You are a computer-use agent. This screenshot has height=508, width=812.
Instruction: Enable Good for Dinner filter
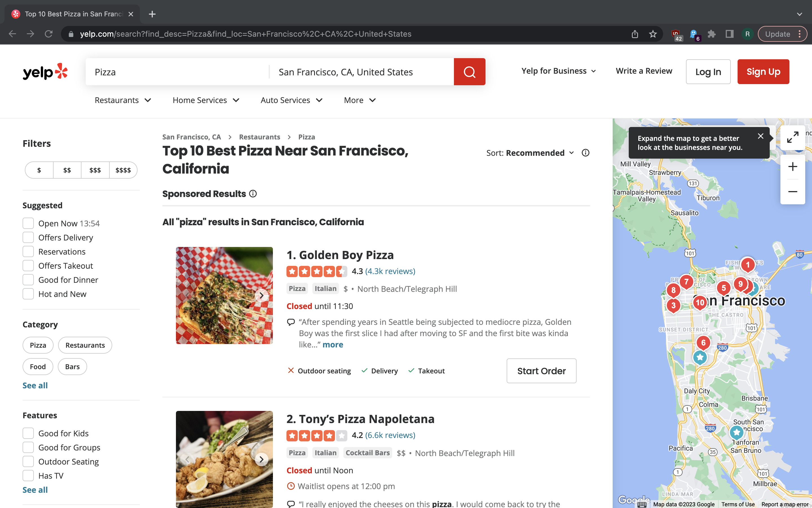[28, 280]
